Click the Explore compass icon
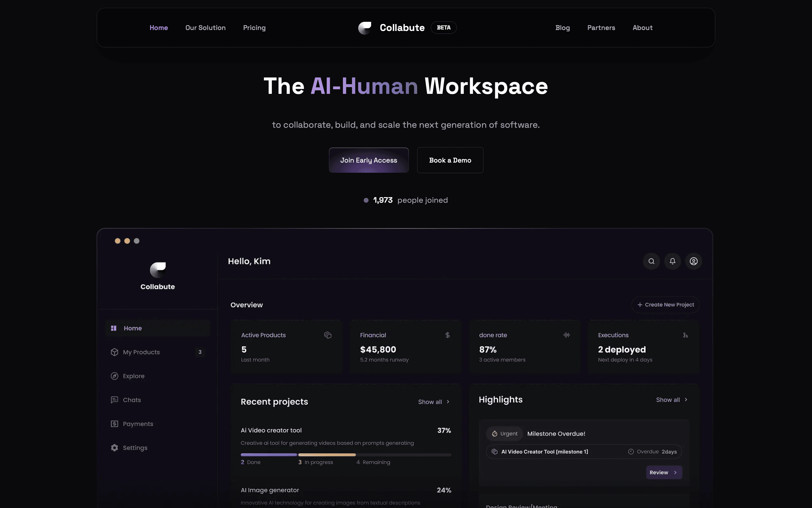 click(114, 376)
